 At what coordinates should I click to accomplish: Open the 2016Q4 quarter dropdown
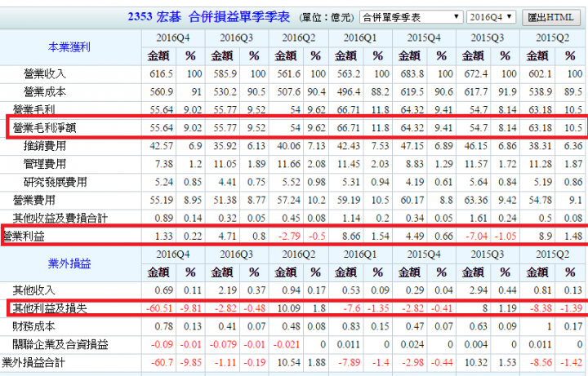pos(491,17)
